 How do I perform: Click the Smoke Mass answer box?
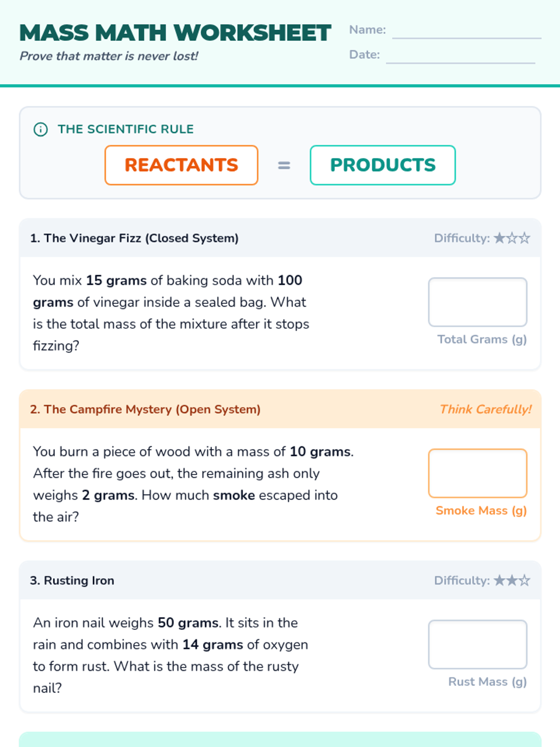coord(477,473)
